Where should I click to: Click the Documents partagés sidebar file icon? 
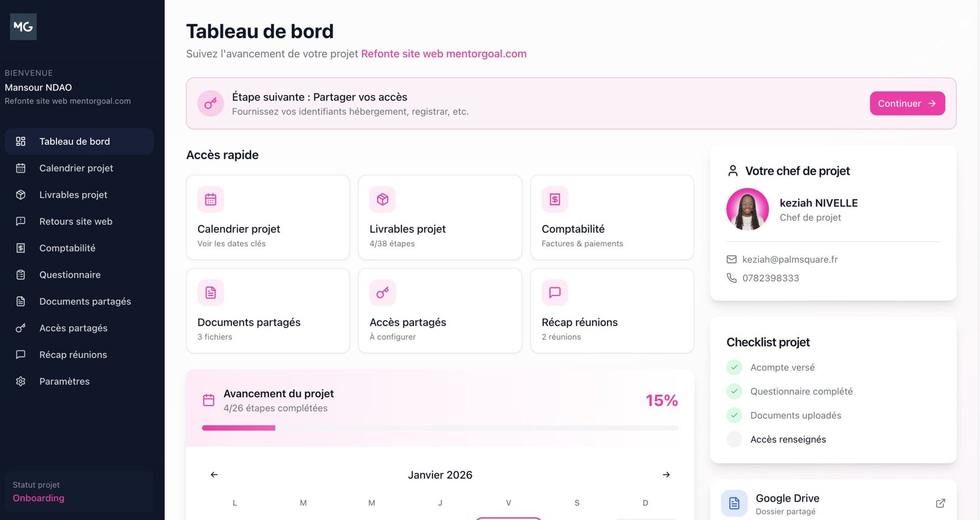pos(21,301)
